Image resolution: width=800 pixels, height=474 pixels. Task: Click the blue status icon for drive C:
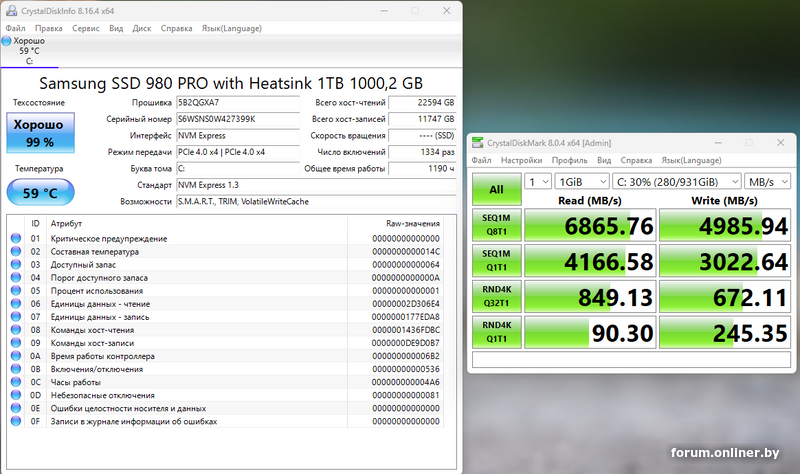(x=7, y=41)
